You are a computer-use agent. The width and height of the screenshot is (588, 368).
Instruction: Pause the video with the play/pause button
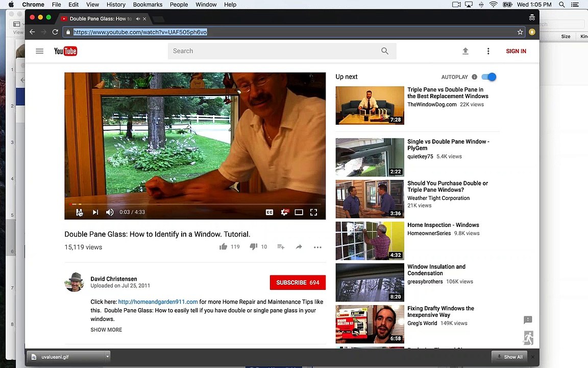(x=79, y=212)
